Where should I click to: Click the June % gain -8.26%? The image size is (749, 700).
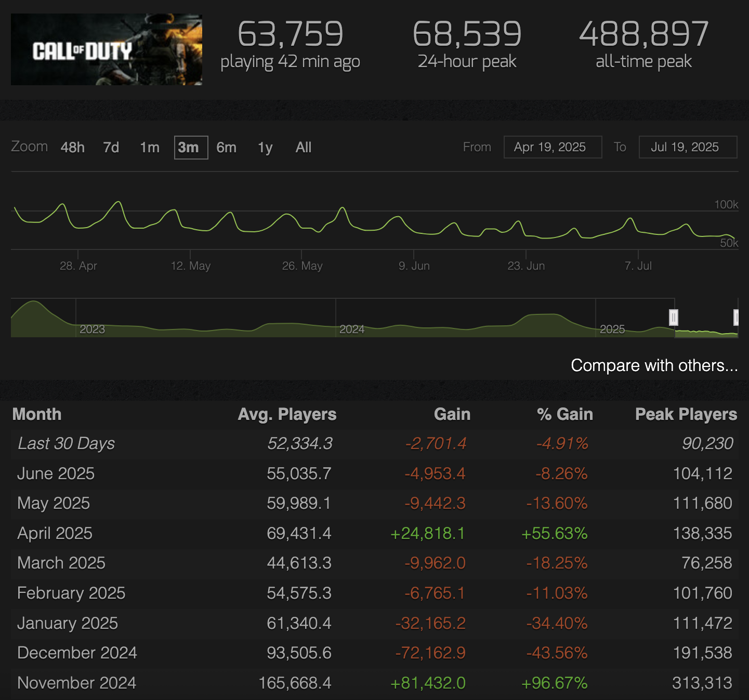561,473
